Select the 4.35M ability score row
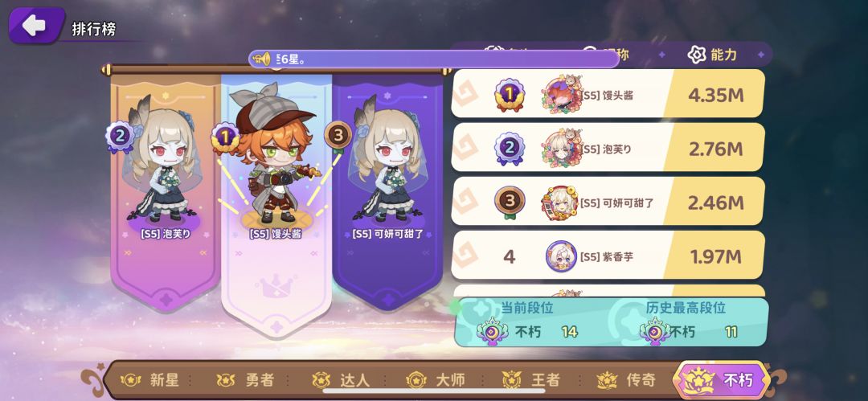The image size is (868, 401). [x=608, y=93]
